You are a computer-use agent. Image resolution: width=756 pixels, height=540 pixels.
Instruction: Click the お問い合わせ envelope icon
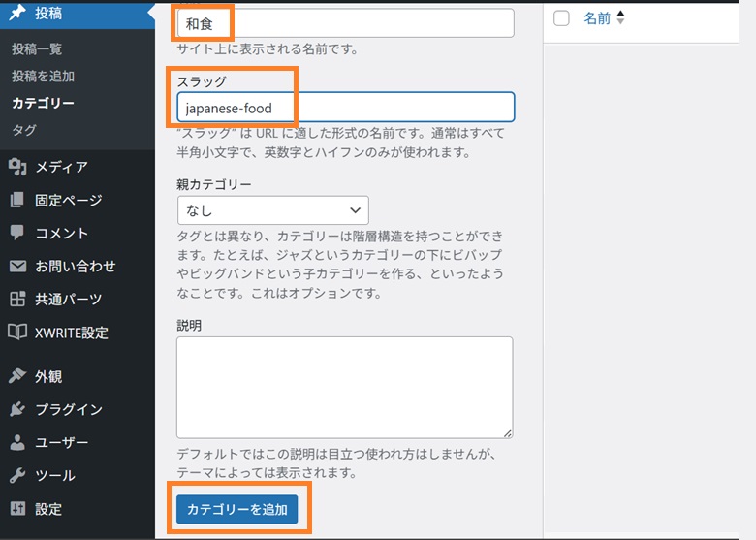(x=17, y=267)
